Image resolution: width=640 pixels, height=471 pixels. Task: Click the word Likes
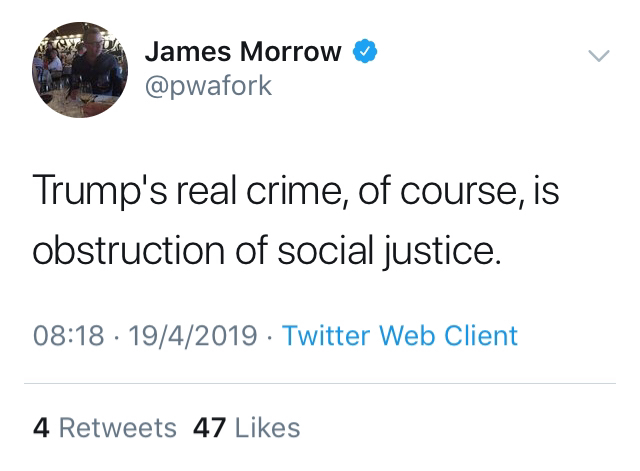(x=267, y=428)
